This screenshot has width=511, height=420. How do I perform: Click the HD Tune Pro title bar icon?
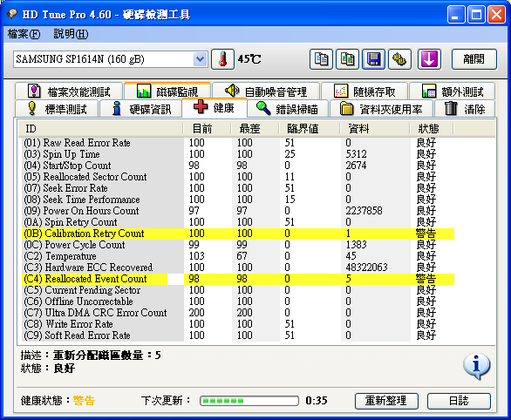(x=12, y=14)
